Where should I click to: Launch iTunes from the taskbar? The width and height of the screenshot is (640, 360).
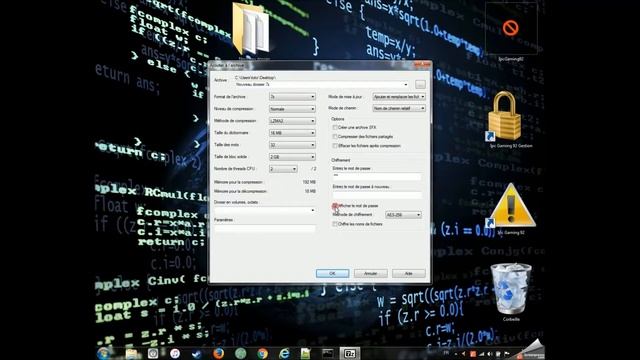click(175, 353)
